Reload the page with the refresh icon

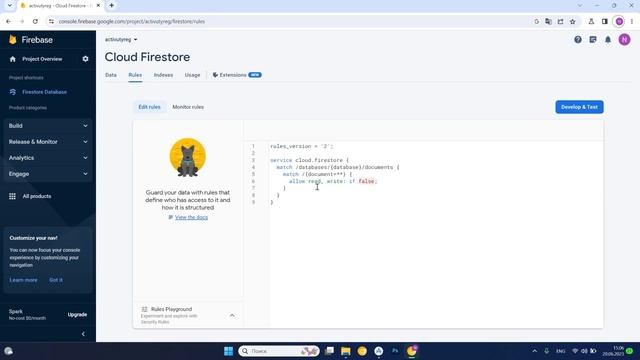(35, 22)
